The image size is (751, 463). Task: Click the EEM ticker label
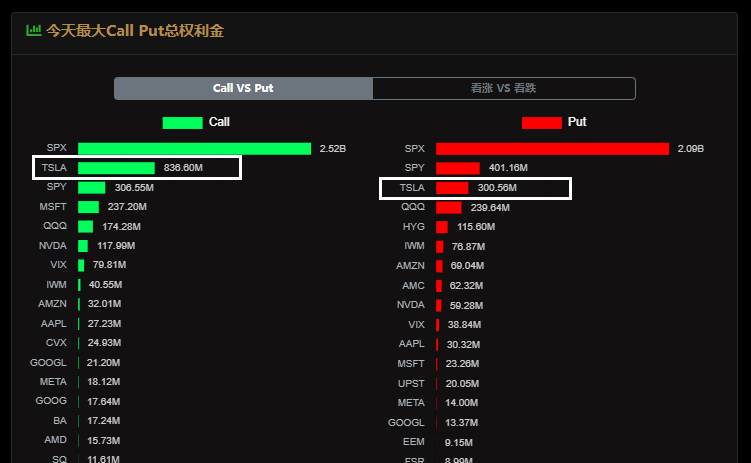[x=414, y=442]
